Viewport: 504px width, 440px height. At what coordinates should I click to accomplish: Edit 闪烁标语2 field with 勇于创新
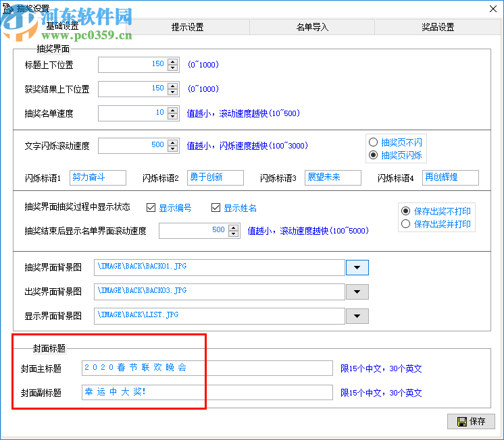[x=216, y=177]
